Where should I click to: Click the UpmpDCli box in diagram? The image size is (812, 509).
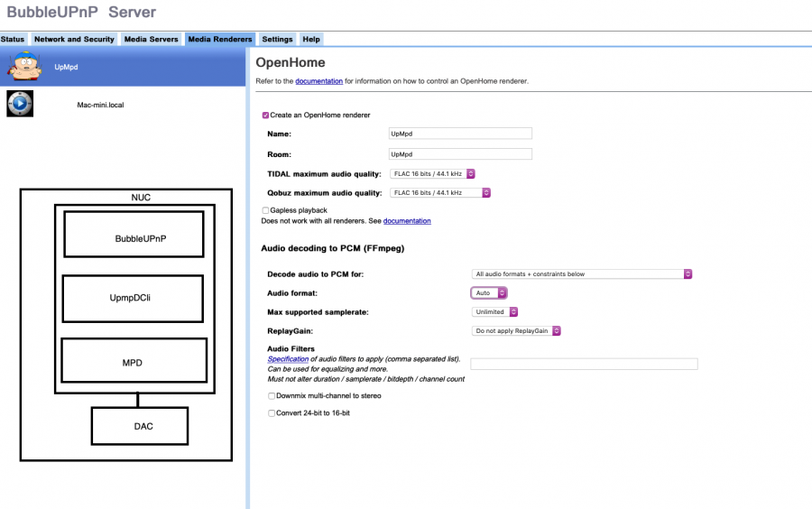point(133,298)
